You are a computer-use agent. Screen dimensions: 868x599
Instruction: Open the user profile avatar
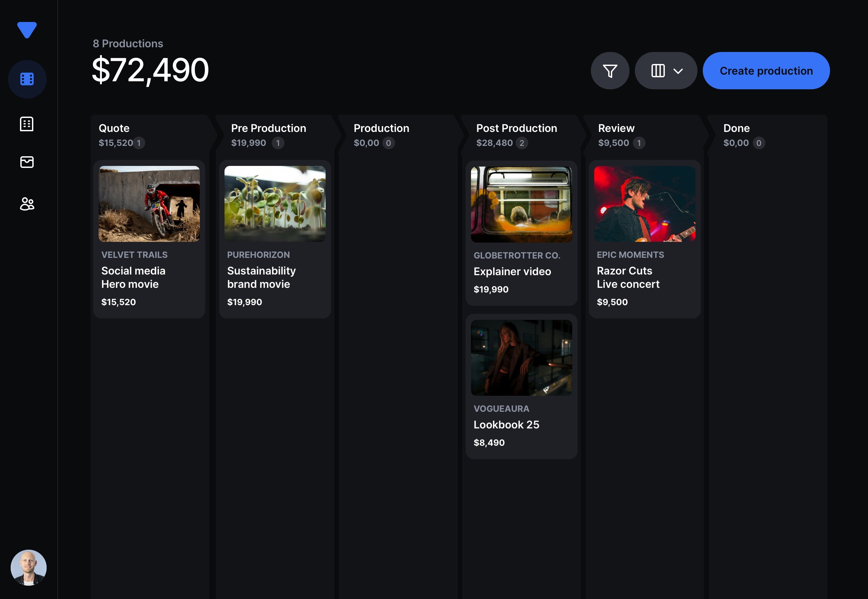[29, 567]
